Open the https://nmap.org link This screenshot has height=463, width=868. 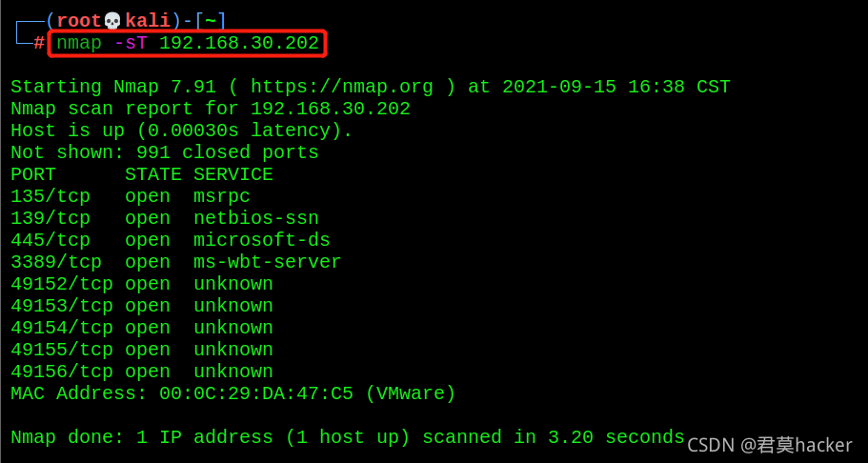pos(342,87)
